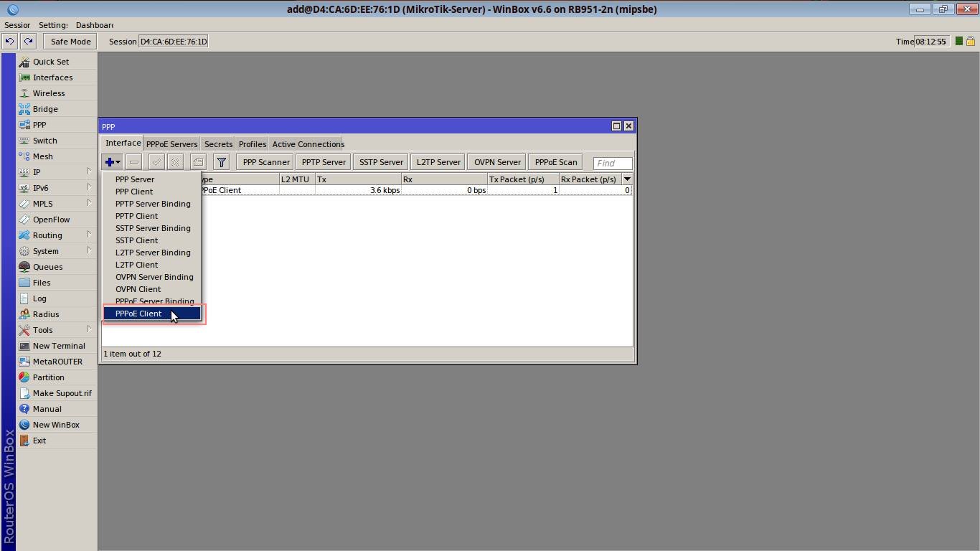Image resolution: width=980 pixels, height=551 pixels.
Task: Click the Quick Set sidebar icon
Action: coord(24,62)
